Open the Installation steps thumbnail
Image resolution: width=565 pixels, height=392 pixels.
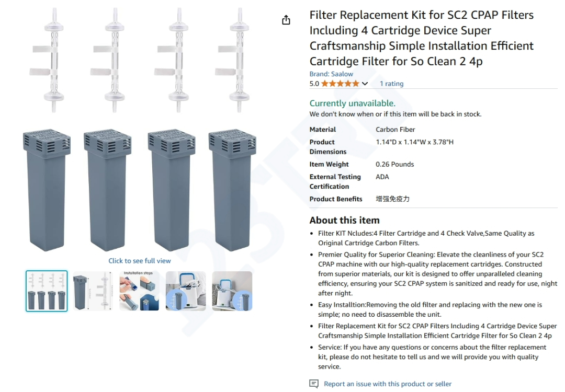139,291
